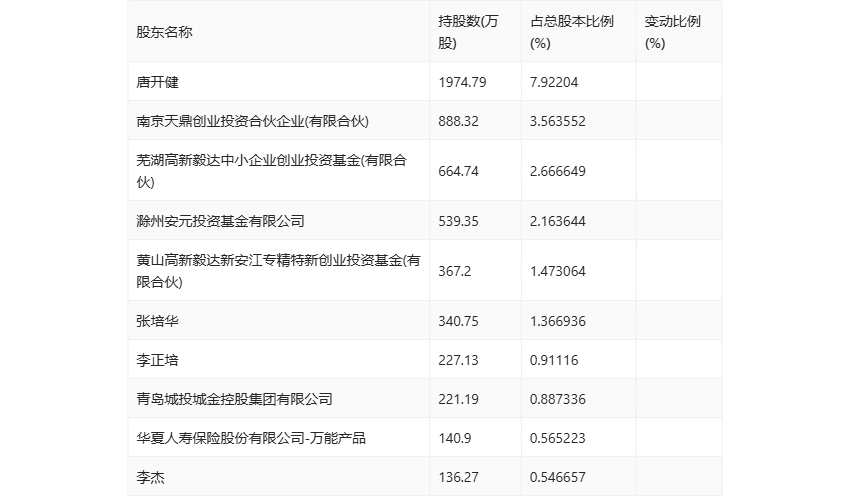
Task: Select the percentage 0.91116
Action: point(554,360)
